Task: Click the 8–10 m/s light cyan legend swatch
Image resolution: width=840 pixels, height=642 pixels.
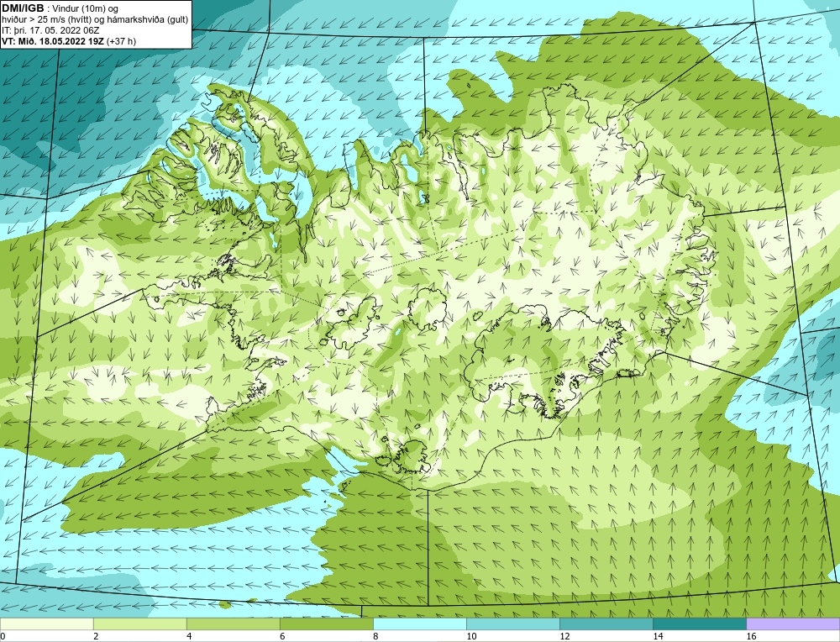Action: (420, 624)
